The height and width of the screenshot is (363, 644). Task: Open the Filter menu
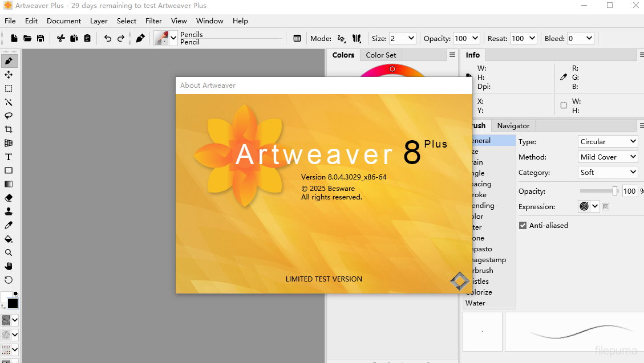tap(153, 21)
